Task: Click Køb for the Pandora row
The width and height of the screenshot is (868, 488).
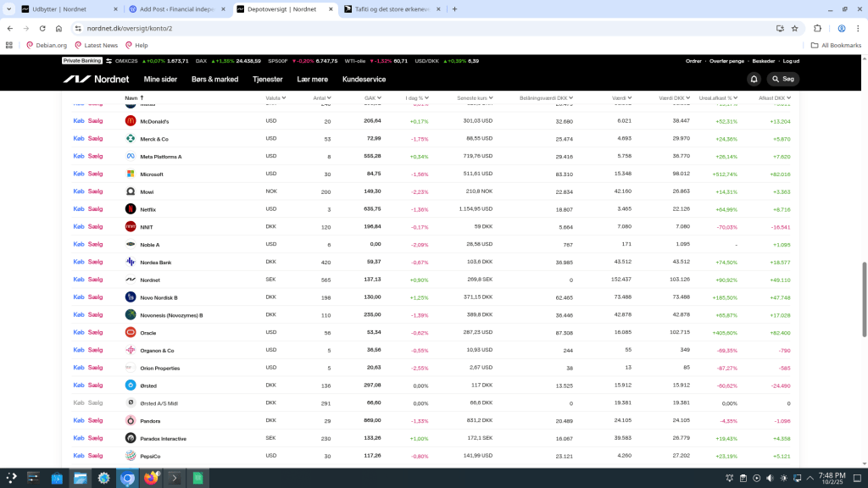Action: [79, 421]
